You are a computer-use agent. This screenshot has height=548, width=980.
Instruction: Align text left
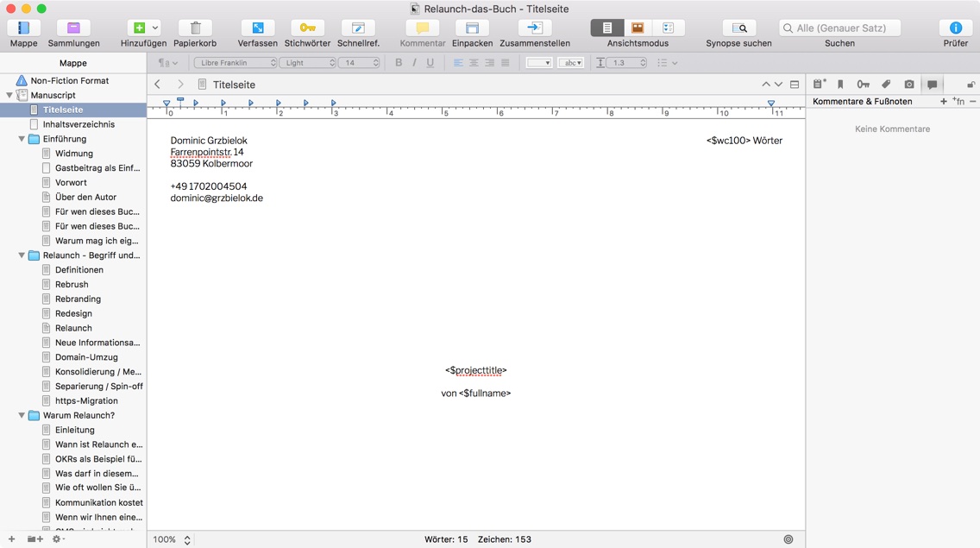click(x=458, y=62)
